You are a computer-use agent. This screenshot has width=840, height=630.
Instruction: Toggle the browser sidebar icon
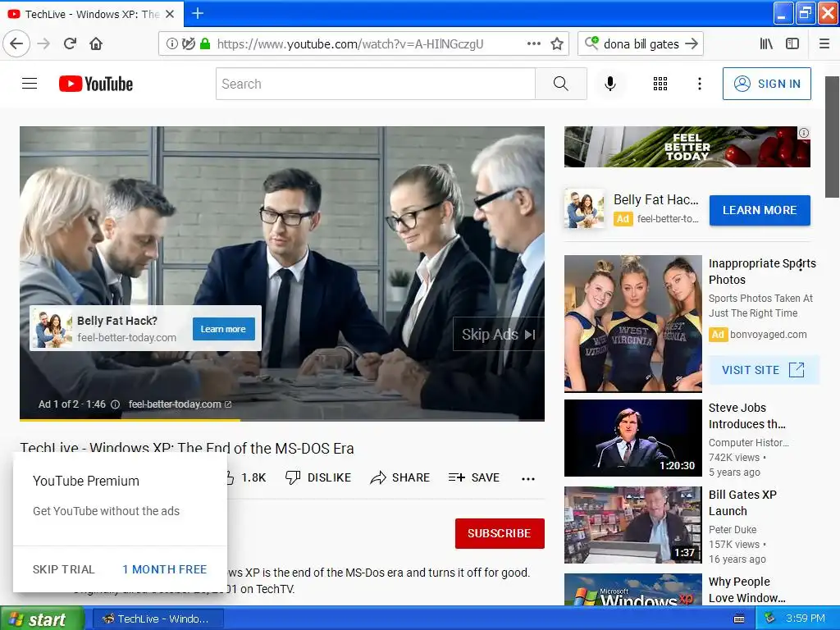point(792,43)
